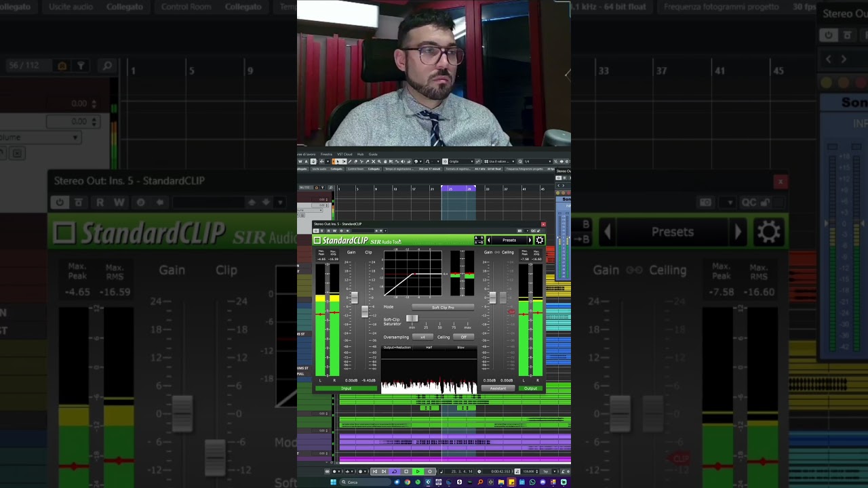
Task: Click the Assistant button
Action: click(498, 388)
